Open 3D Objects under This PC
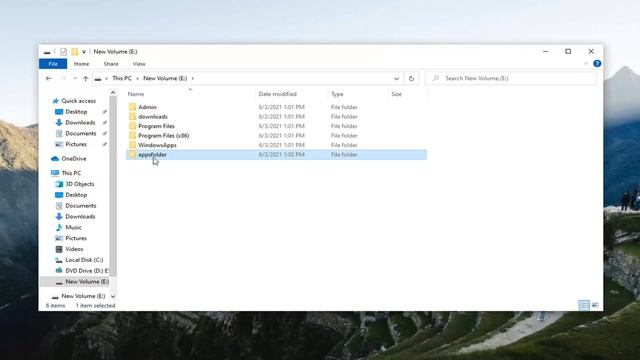640x360 pixels. click(x=80, y=184)
